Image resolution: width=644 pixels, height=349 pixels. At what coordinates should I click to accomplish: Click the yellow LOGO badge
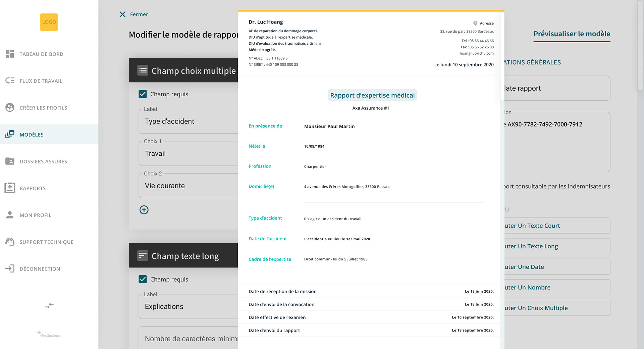[49, 22]
